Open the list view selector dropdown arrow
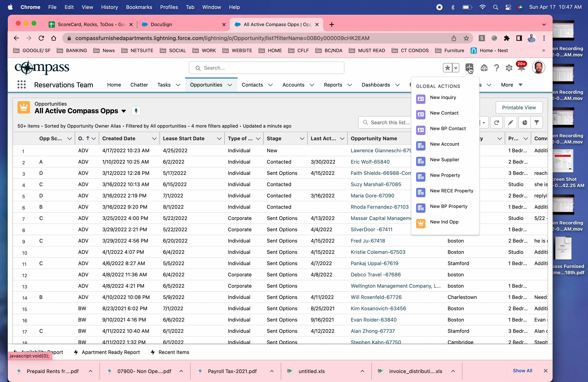 pyautogui.click(x=123, y=111)
